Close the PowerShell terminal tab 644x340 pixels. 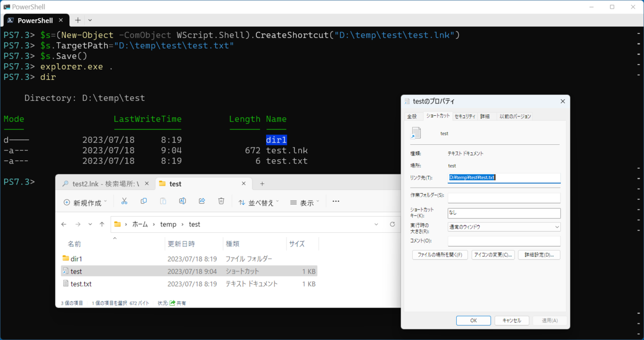(x=61, y=20)
